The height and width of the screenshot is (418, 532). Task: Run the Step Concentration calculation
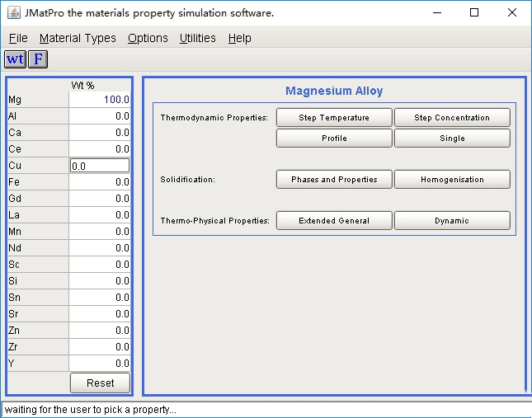point(452,118)
